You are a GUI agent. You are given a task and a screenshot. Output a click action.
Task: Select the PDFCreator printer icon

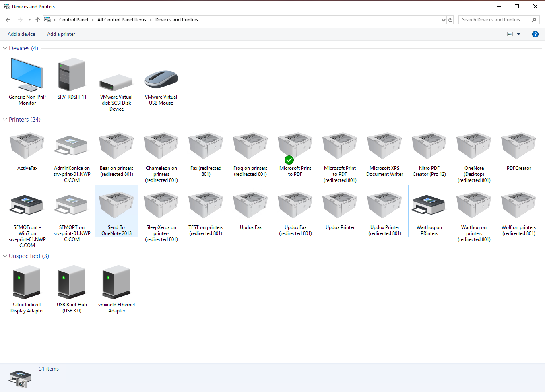click(x=518, y=146)
